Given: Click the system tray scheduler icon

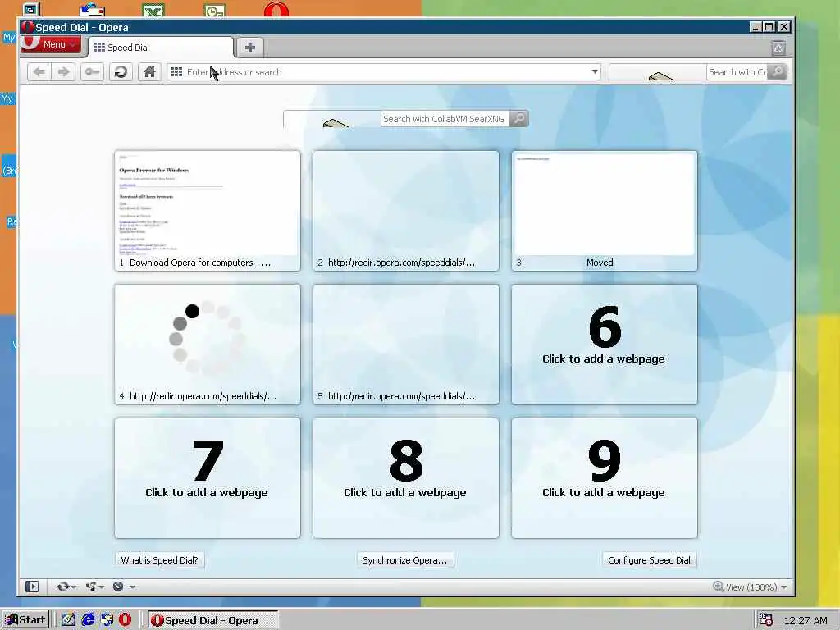Looking at the screenshot, I should tap(766, 620).
